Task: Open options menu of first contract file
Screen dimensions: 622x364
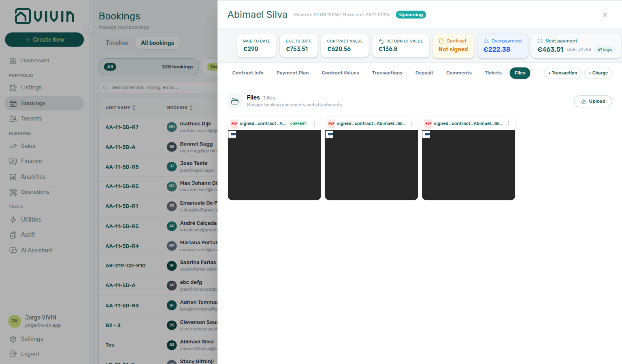Action: (314, 123)
